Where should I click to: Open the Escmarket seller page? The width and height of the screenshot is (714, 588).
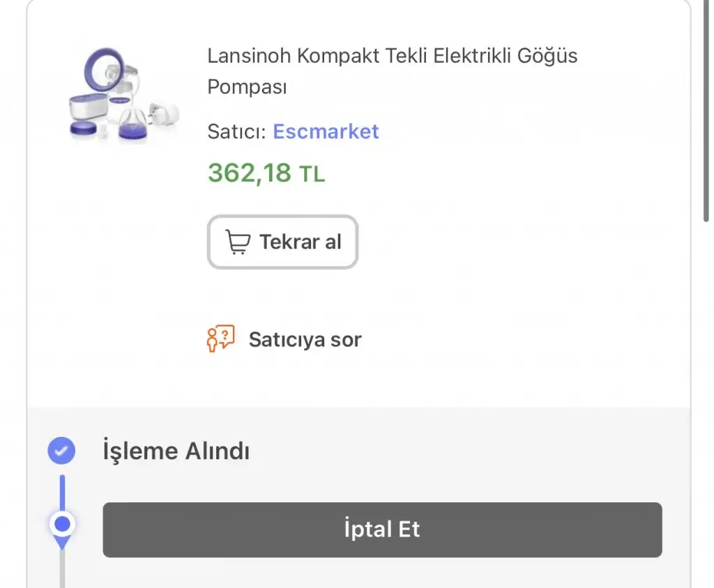coord(326,131)
